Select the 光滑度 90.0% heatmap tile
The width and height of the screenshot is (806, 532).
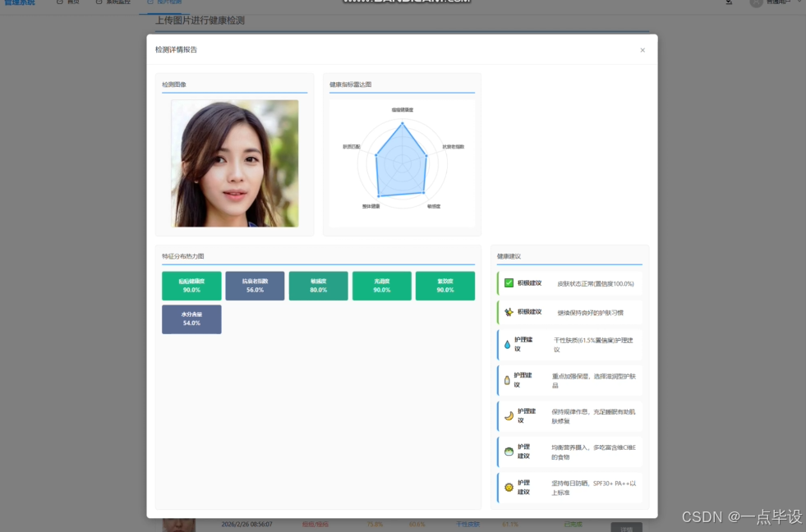(382, 286)
